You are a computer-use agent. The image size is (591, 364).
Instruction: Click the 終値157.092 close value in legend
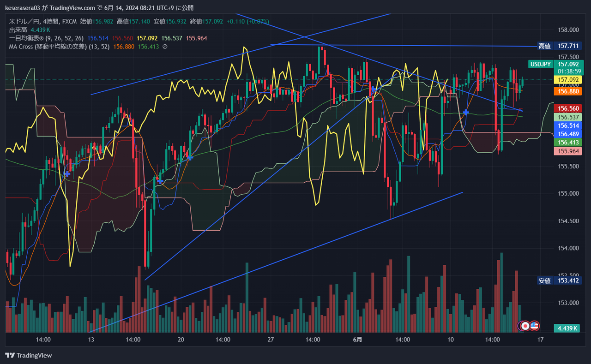point(206,22)
